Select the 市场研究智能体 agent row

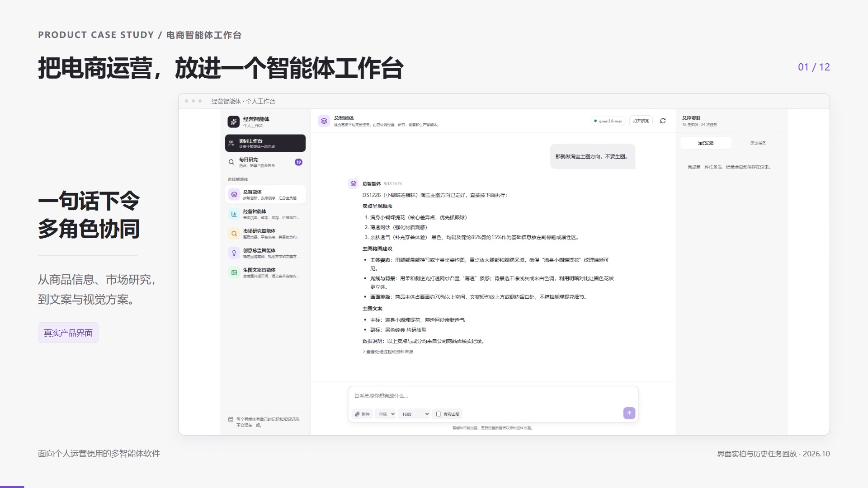265,234
